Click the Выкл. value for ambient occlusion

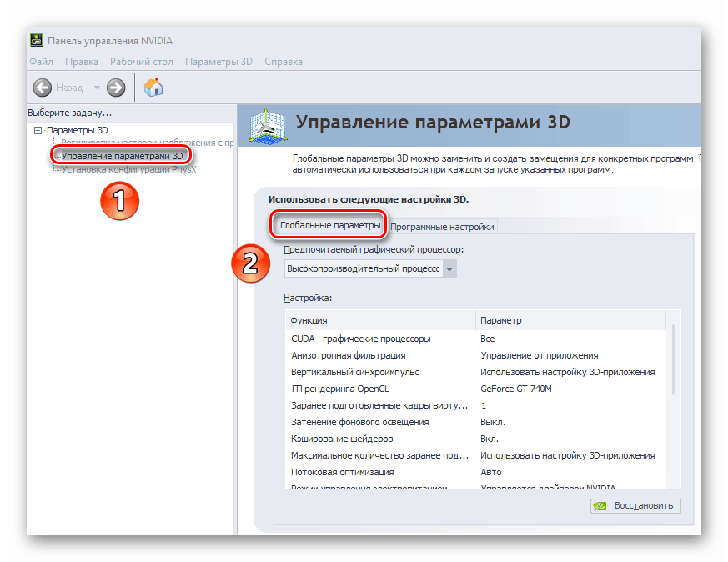tap(493, 422)
